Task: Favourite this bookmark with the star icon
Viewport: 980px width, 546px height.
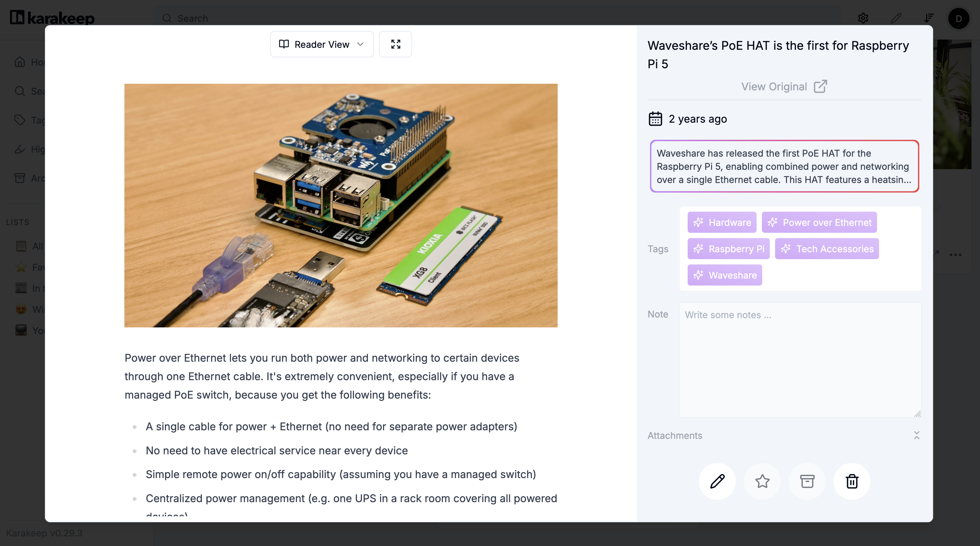Action: 762,481
